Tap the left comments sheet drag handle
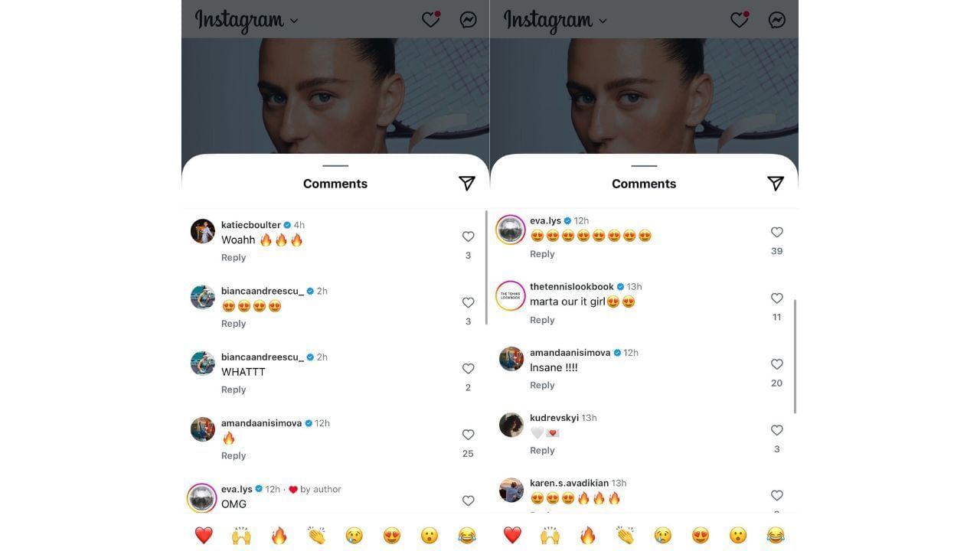Screen dimensions: 980x551 click(335, 165)
